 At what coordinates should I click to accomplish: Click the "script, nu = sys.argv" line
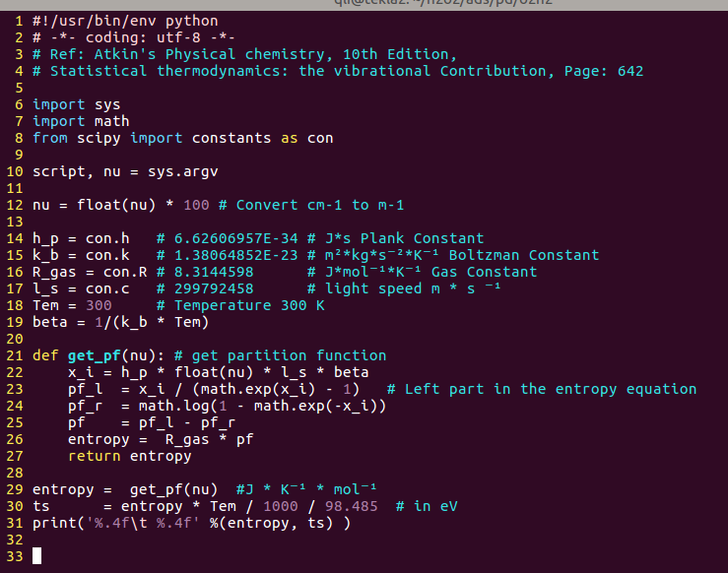[x=125, y=171]
